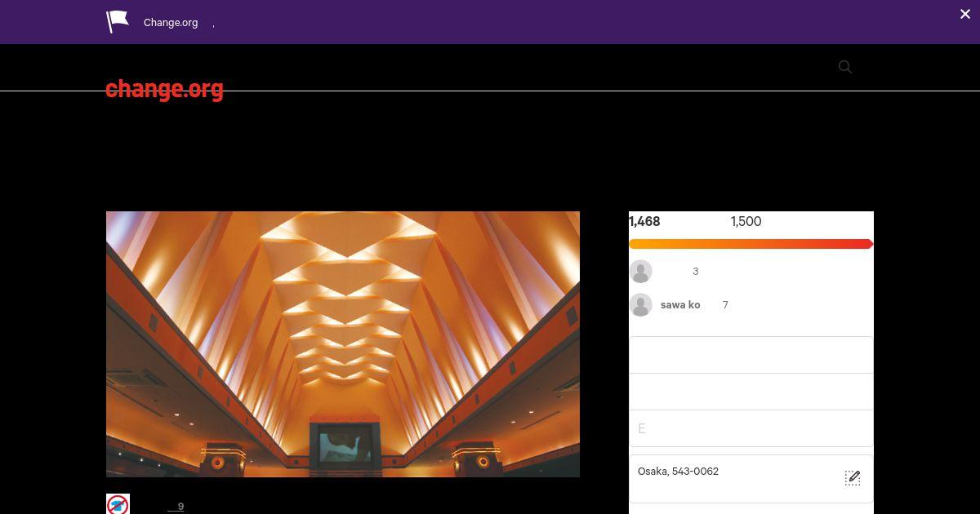Click the white flag icon in the purple banner
The image size is (980, 514).
(118, 22)
